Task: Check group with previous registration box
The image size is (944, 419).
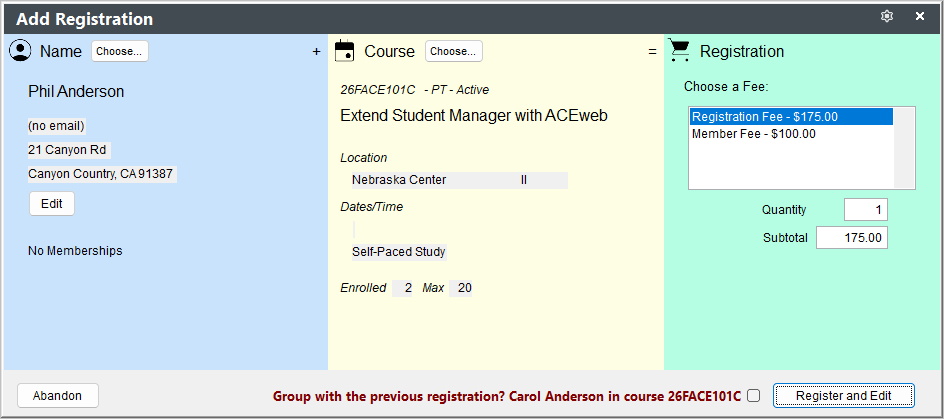Action: click(x=753, y=396)
